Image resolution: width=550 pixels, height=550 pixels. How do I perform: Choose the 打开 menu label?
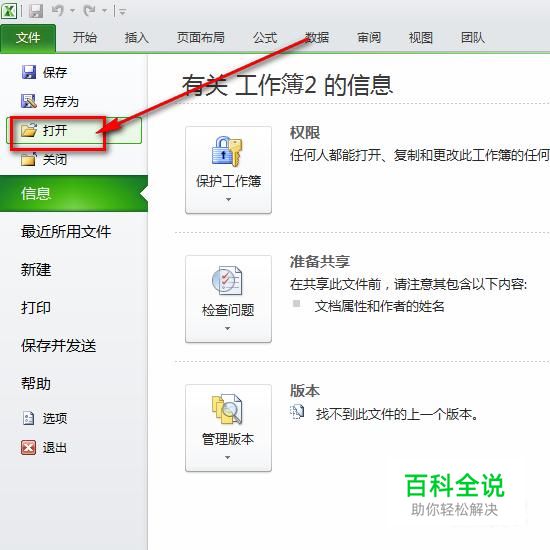coord(55,130)
